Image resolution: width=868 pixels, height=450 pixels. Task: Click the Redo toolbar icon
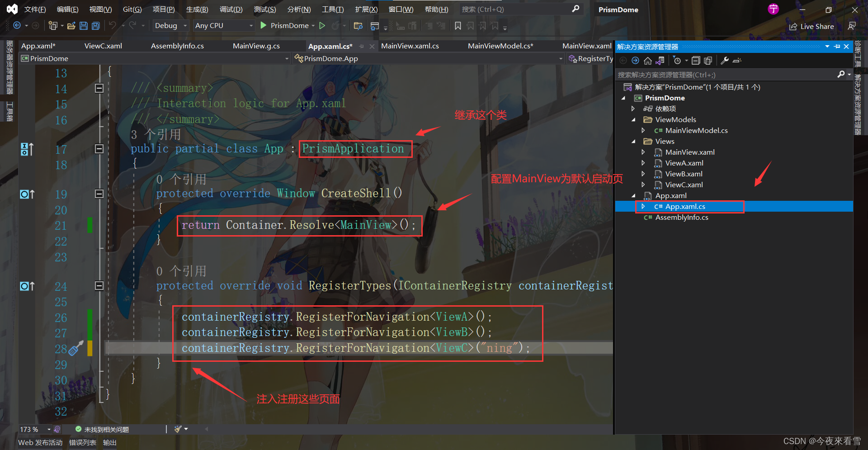coord(132,26)
